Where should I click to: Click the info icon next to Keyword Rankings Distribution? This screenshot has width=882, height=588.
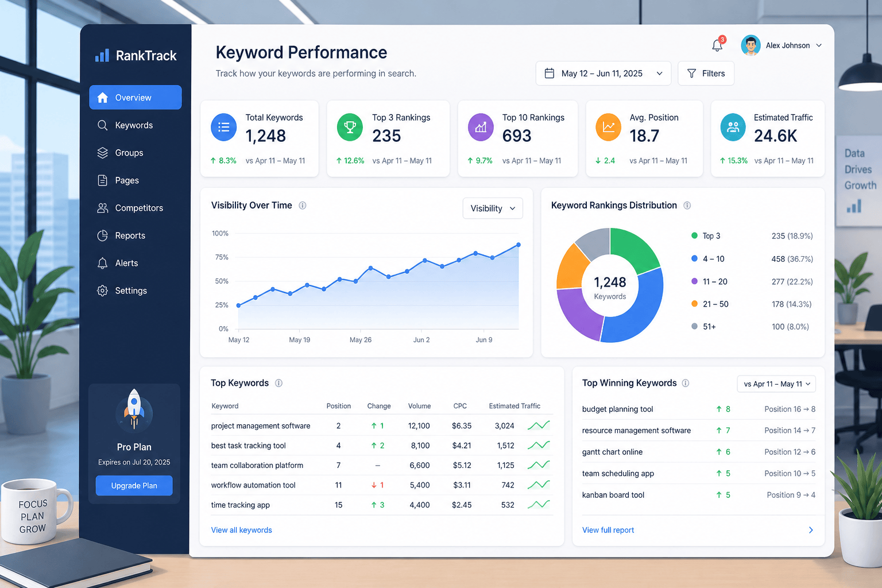tap(687, 206)
